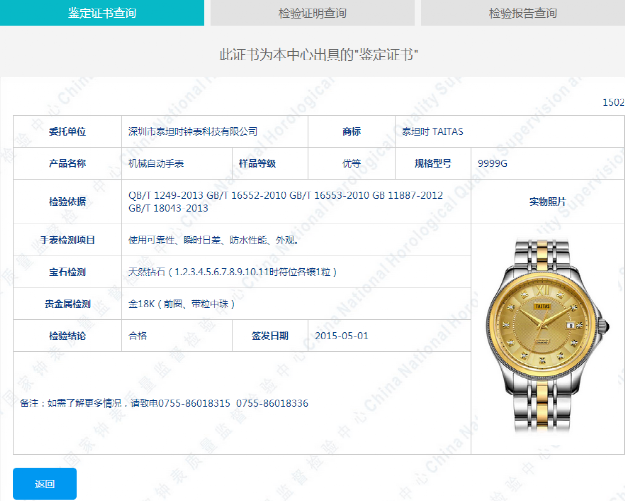
Task: Select company name 深圳市泰坦时钟表科技有限公司
Action: click(x=193, y=131)
